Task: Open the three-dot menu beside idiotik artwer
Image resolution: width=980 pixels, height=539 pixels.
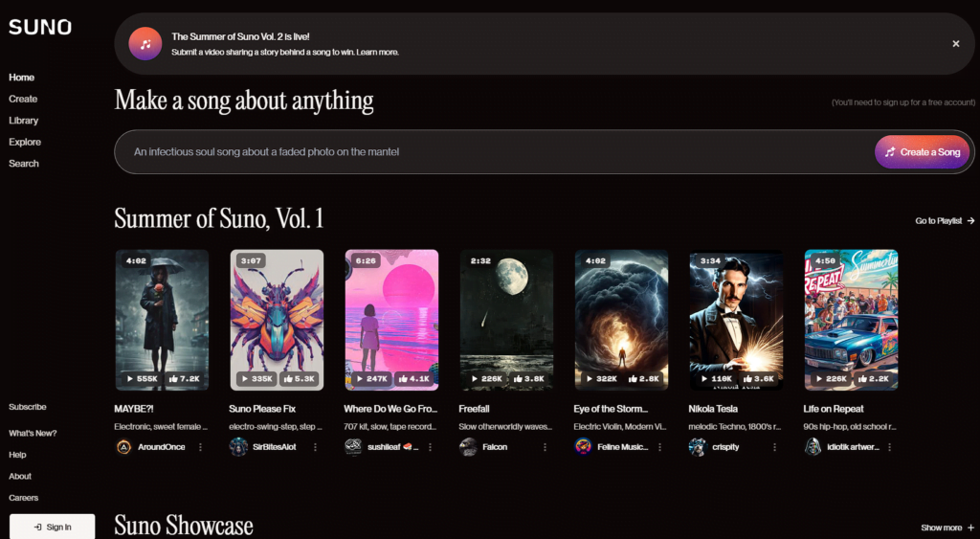Action: coord(889,447)
